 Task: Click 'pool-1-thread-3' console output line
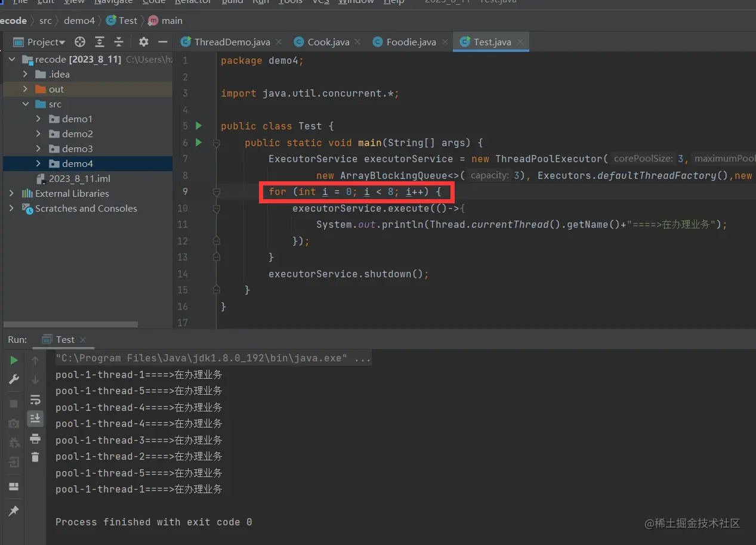[x=138, y=440]
